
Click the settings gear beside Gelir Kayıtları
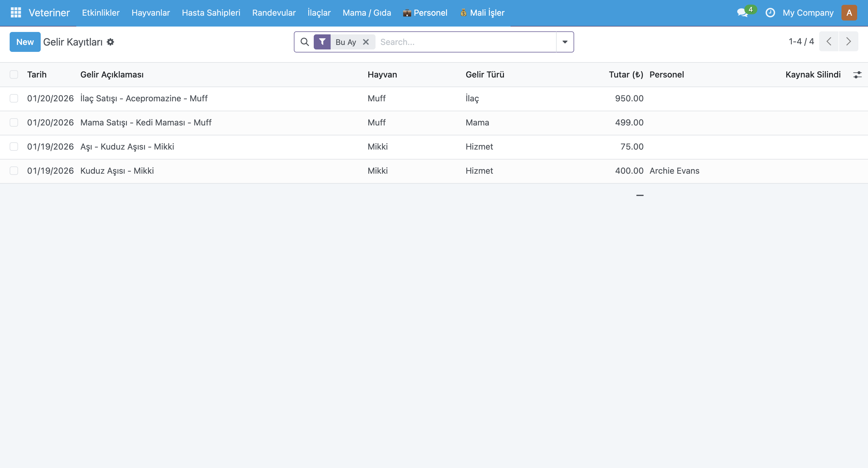(x=110, y=42)
